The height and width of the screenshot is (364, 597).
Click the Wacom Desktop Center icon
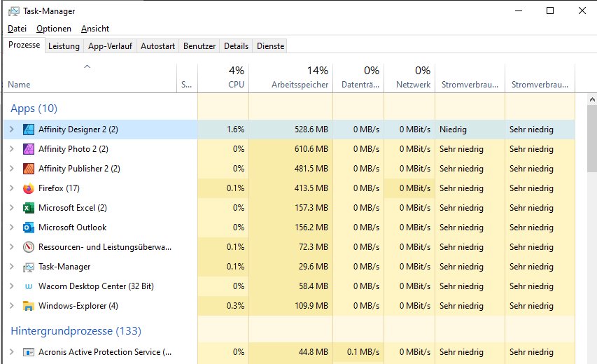29,286
